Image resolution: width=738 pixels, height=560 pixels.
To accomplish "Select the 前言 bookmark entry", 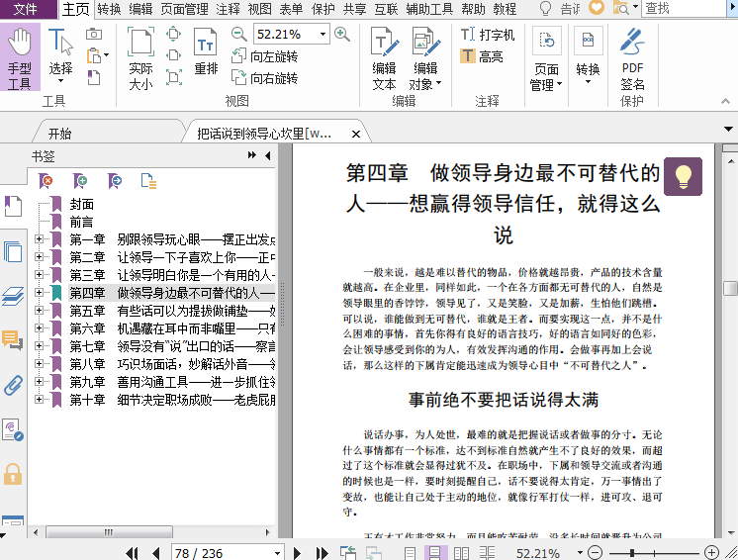I will pyautogui.click(x=81, y=222).
